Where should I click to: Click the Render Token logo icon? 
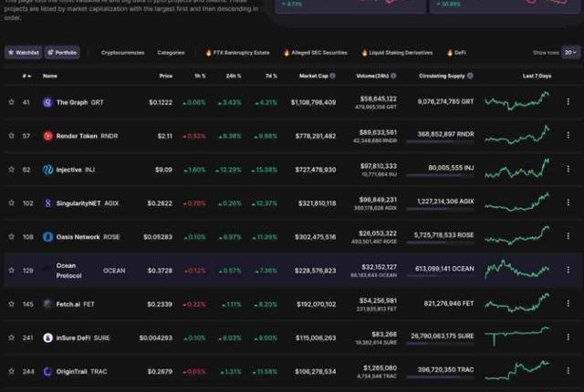(x=48, y=136)
